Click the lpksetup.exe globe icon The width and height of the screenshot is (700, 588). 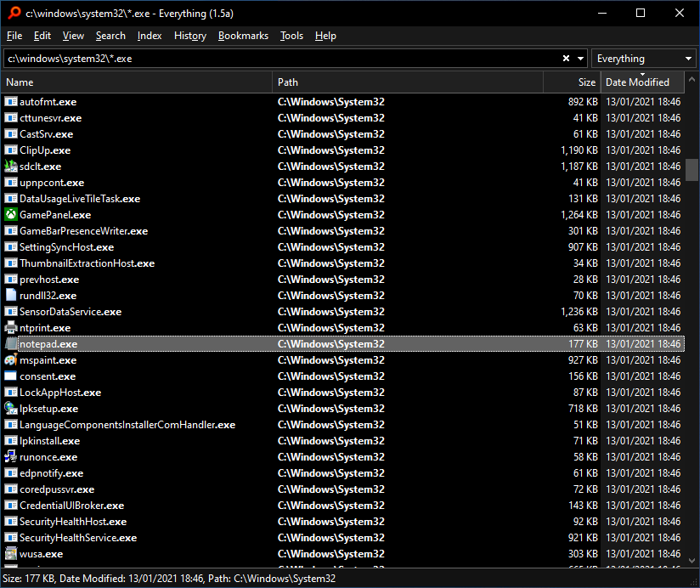pos(11,409)
